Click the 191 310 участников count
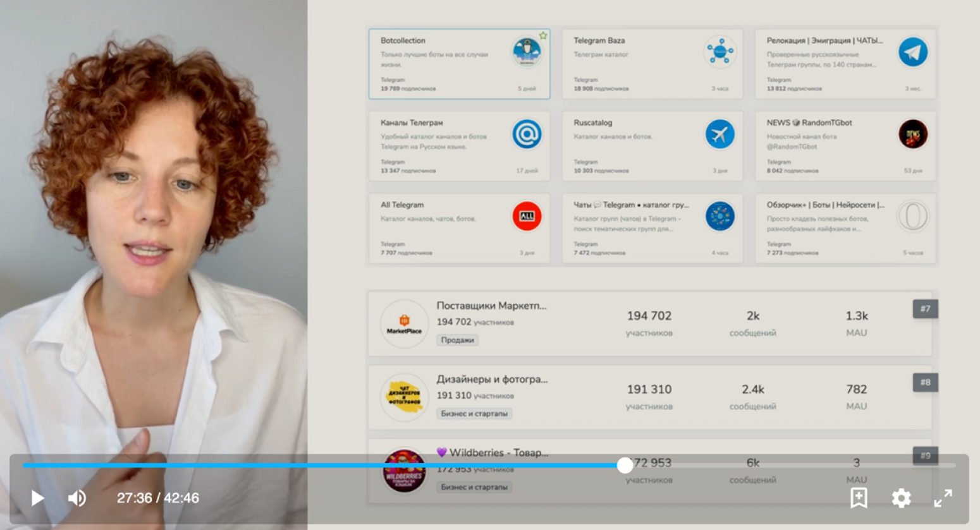The height and width of the screenshot is (530, 980). (x=649, y=397)
